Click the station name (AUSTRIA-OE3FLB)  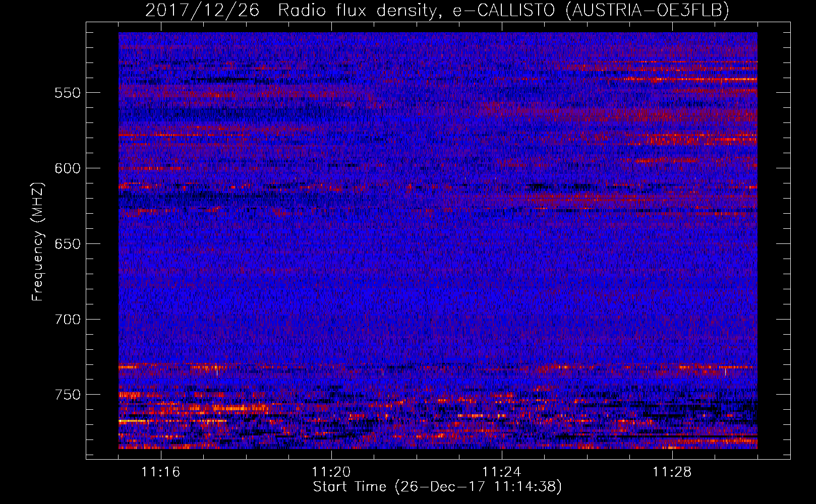point(648,10)
